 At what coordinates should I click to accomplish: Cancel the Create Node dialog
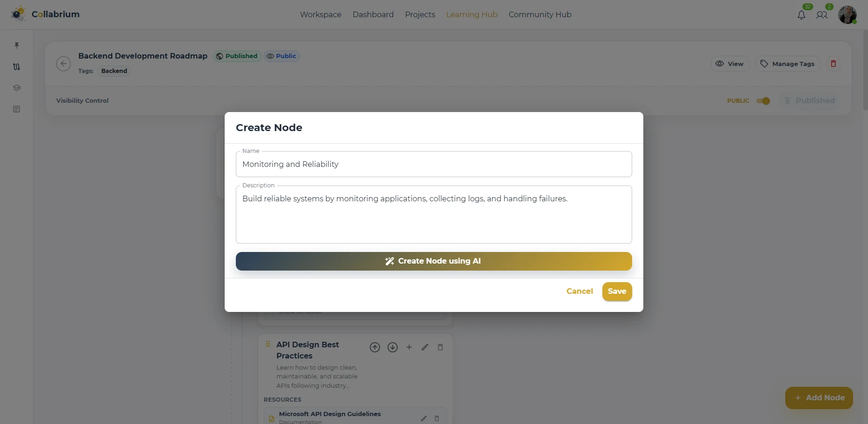(580, 291)
